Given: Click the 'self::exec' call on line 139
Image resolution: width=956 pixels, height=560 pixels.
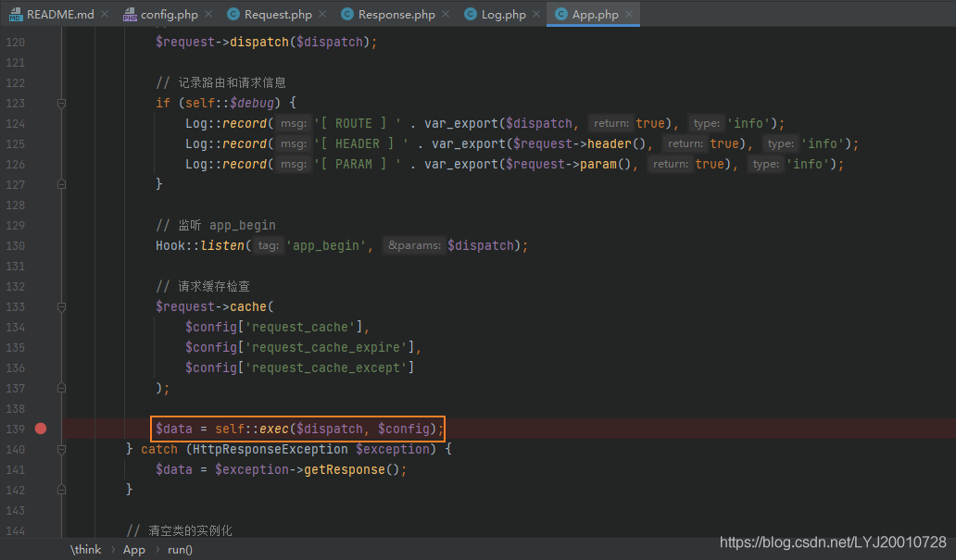Looking at the screenshot, I should point(252,429).
